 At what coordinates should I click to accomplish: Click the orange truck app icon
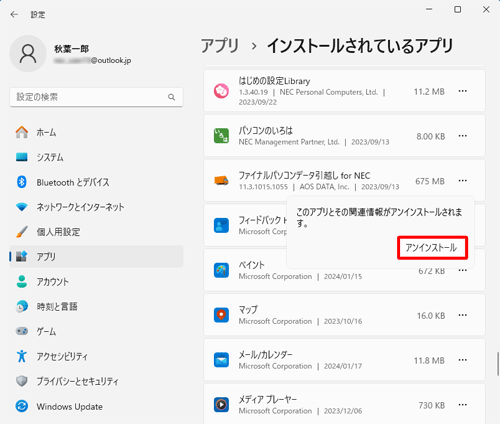point(221,181)
